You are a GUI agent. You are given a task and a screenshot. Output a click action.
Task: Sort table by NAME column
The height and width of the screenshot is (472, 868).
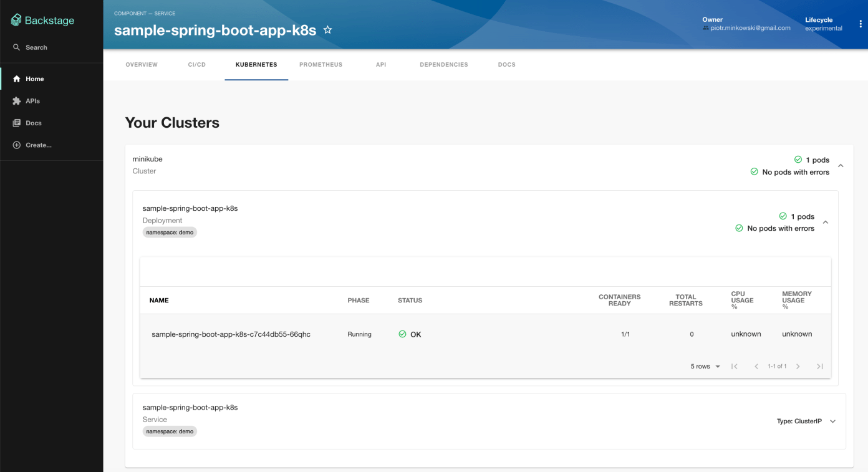[159, 301]
